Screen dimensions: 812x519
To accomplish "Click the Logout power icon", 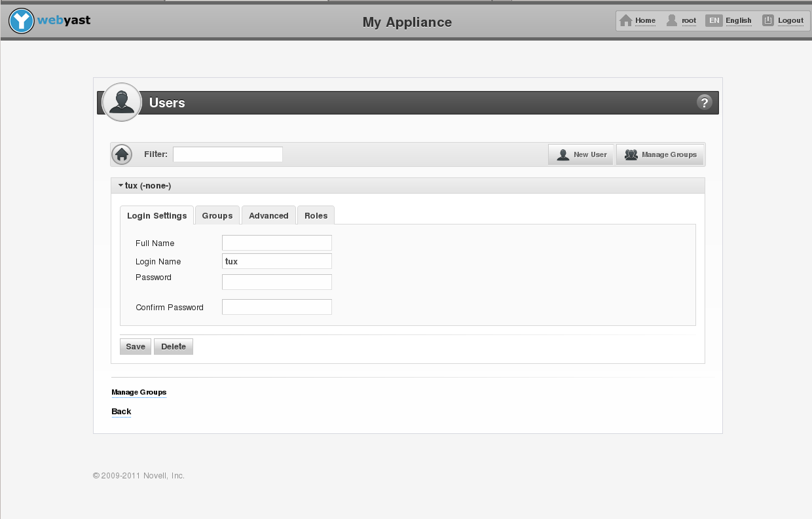I will (768, 20).
